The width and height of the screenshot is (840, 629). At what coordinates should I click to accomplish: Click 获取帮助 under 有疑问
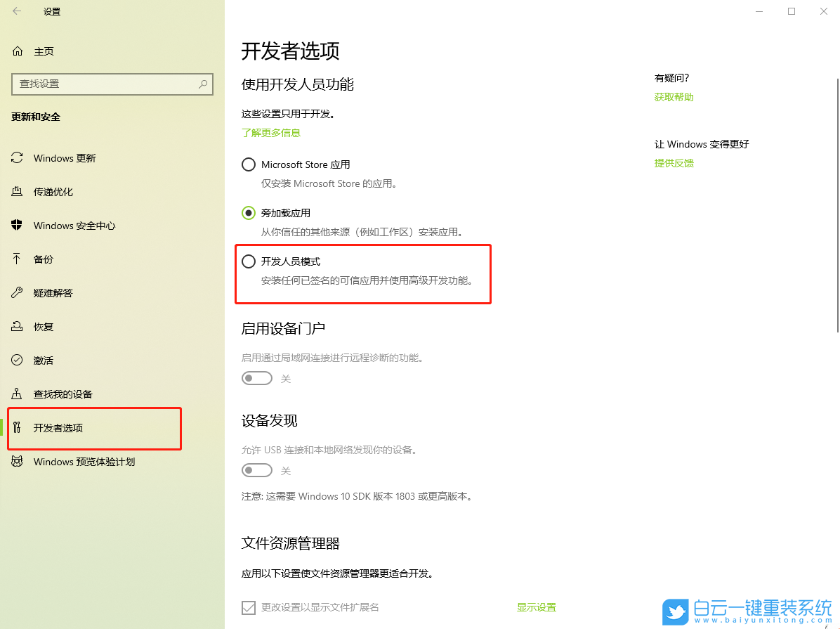click(x=673, y=96)
